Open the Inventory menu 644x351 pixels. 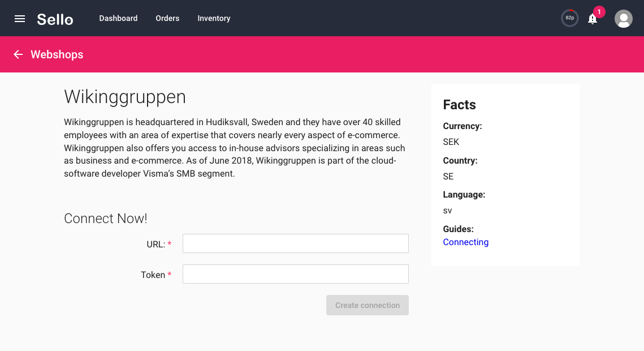214,19
